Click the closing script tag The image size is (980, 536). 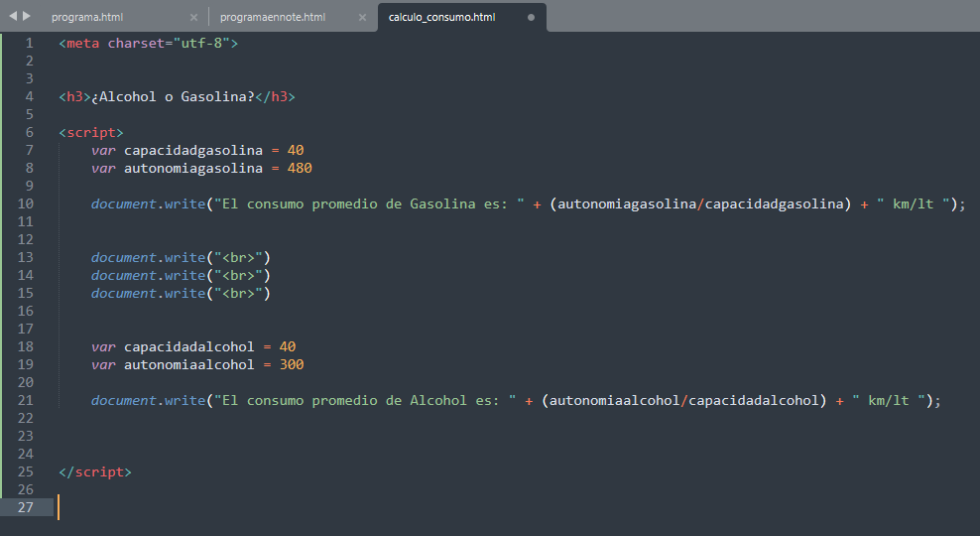(95, 471)
